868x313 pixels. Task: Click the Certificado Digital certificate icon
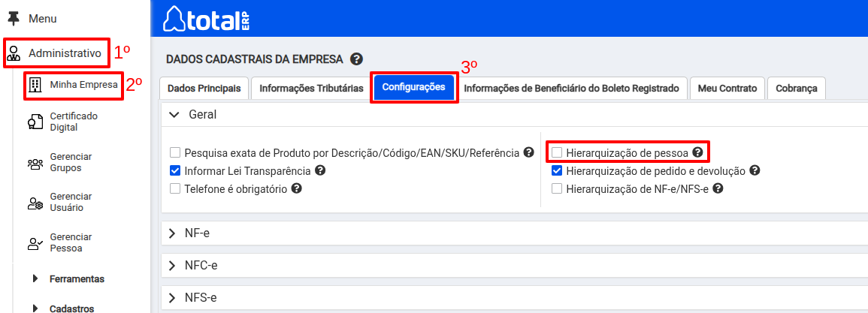[35, 122]
